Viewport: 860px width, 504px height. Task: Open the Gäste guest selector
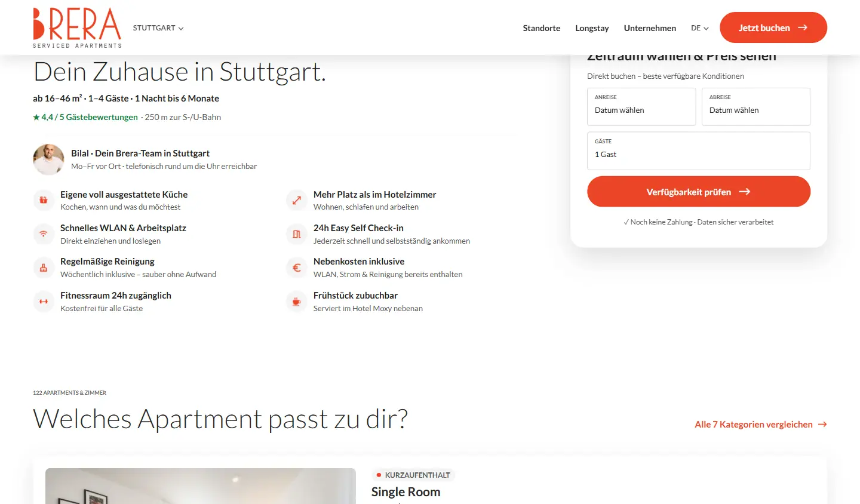click(699, 151)
